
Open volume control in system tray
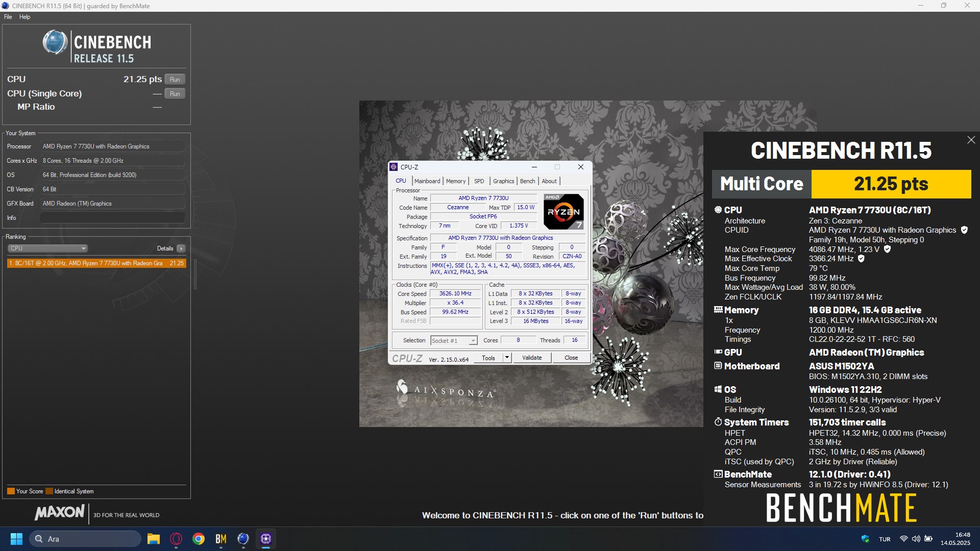(916, 539)
